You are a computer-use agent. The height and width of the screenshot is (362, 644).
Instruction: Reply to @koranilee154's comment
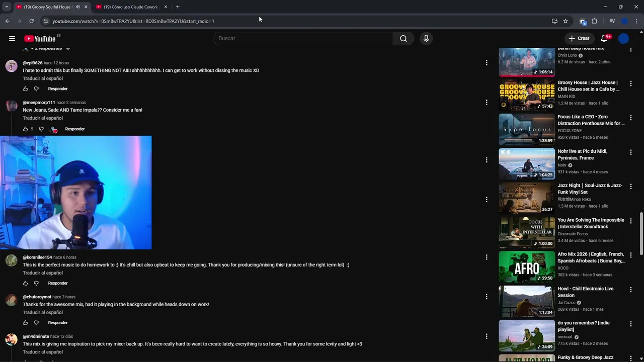58,283
